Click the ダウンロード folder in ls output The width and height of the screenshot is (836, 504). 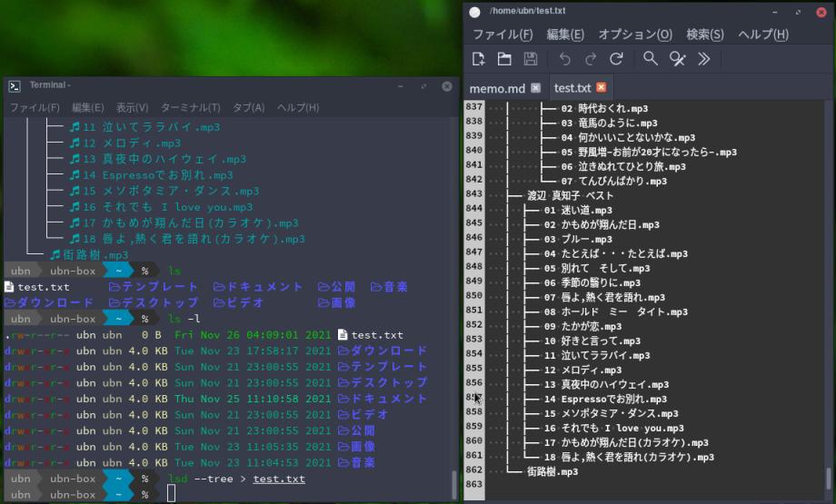point(49,302)
